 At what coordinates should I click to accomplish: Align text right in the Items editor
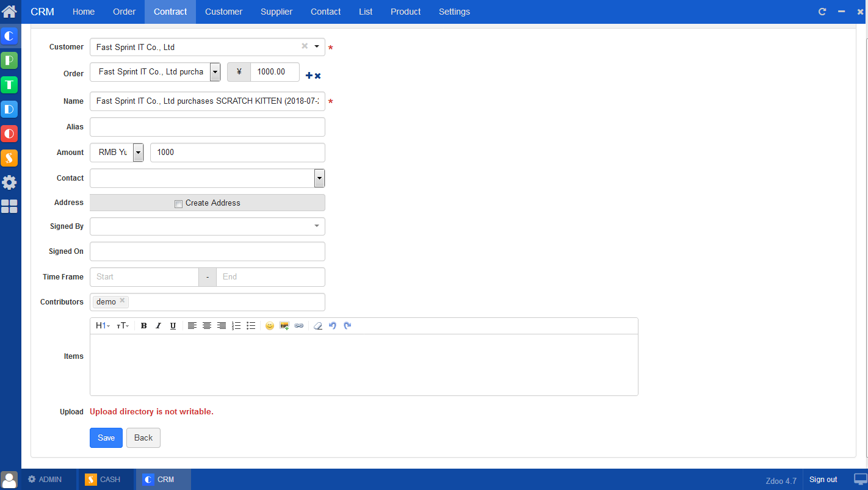[221, 326]
